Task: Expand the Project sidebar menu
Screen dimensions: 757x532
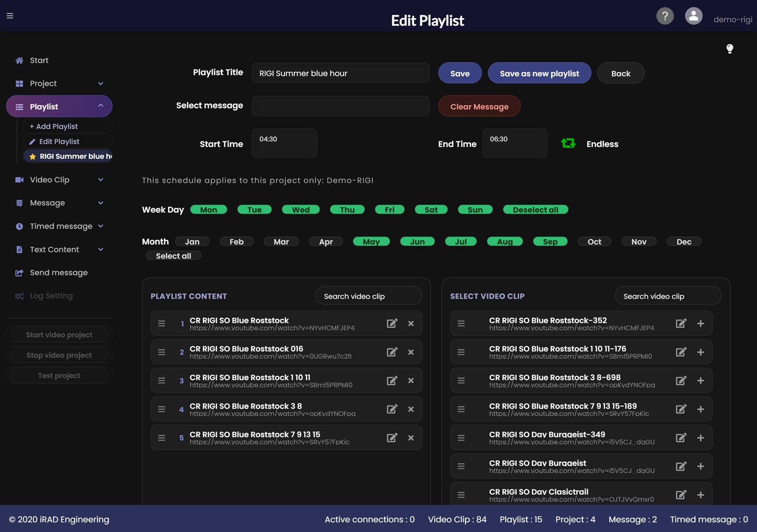Action: tap(59, 84)
